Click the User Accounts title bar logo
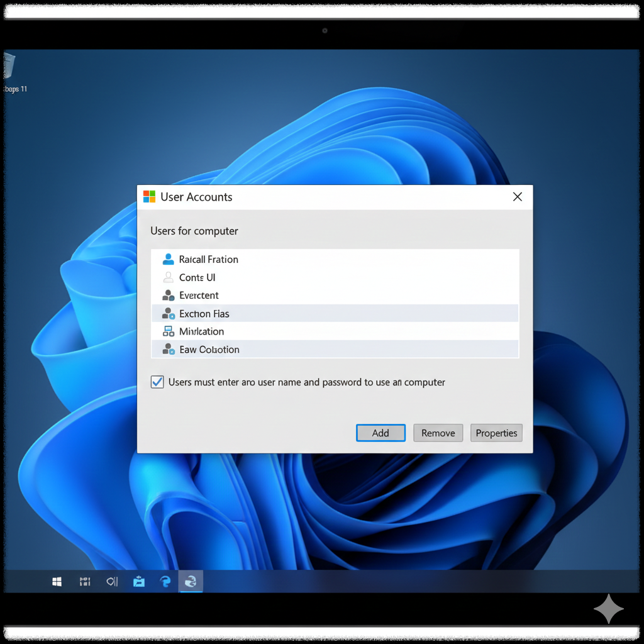This screenshot has height=644, width=644. click(x=149, y=197)
